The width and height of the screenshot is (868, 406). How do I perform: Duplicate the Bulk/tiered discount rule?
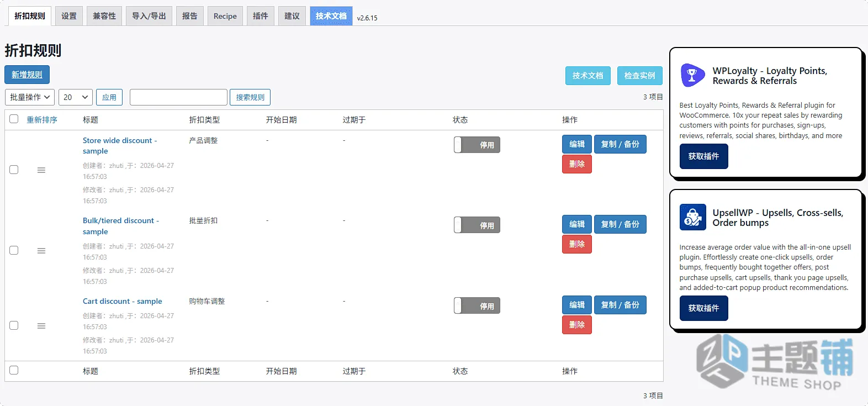[x=620, y=224]
